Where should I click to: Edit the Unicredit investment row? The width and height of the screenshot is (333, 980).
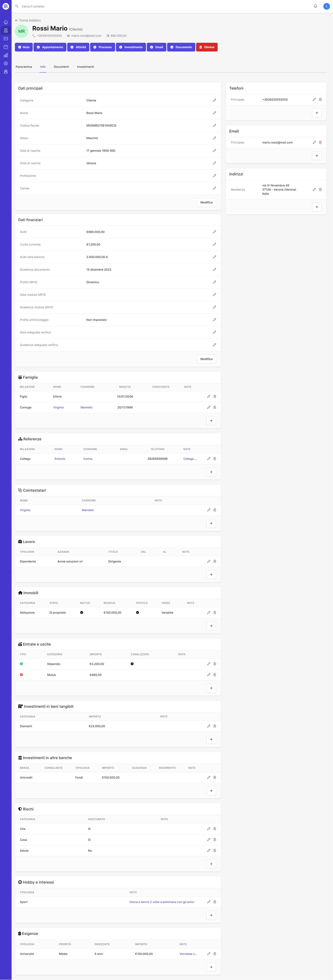coord(209,777)
